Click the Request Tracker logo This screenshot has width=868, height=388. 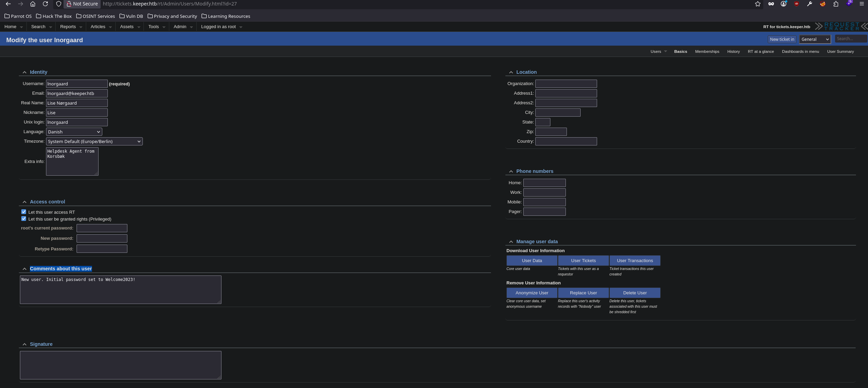click(x=841, y=26)
